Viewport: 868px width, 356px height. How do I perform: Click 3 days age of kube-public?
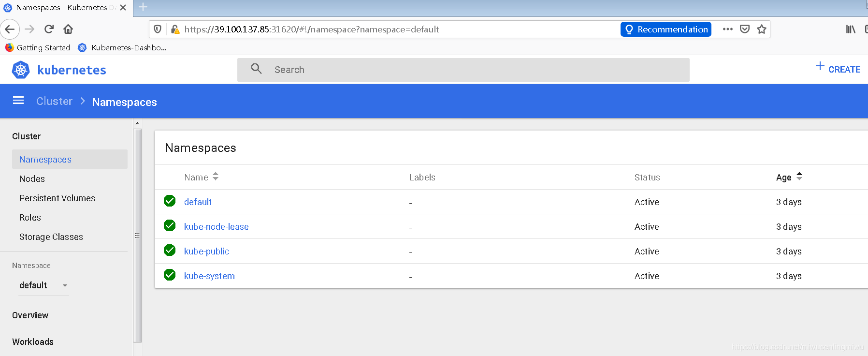coord(789,252)
